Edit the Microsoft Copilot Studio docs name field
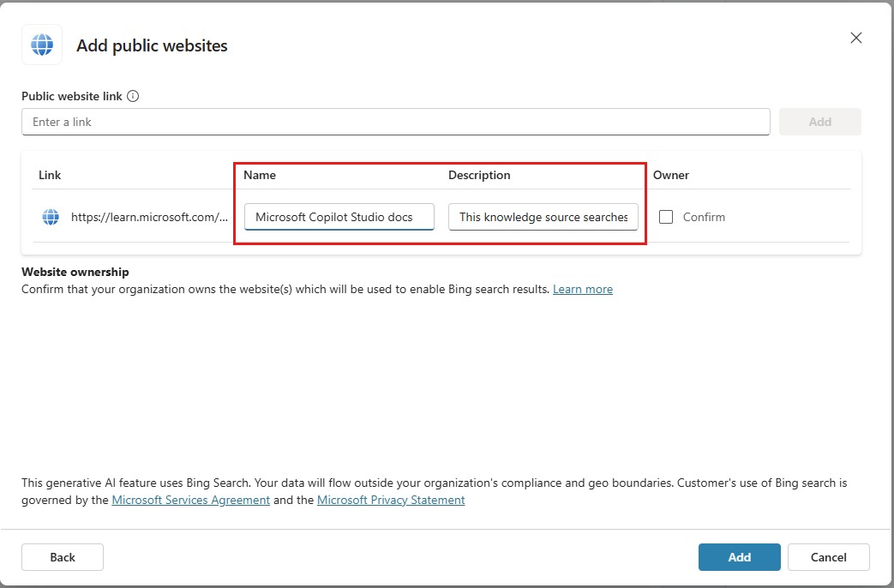This screenshot has height=588, width=894. coord(339,217)
